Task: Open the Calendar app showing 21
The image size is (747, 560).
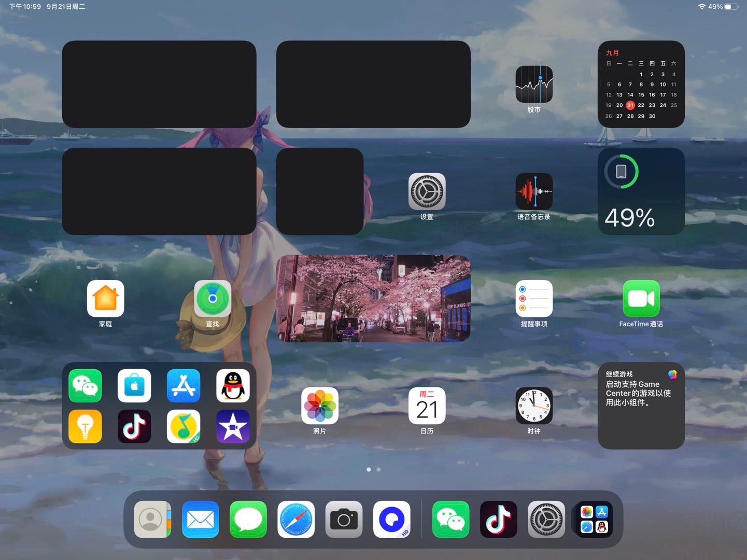Action: point(427,405)
